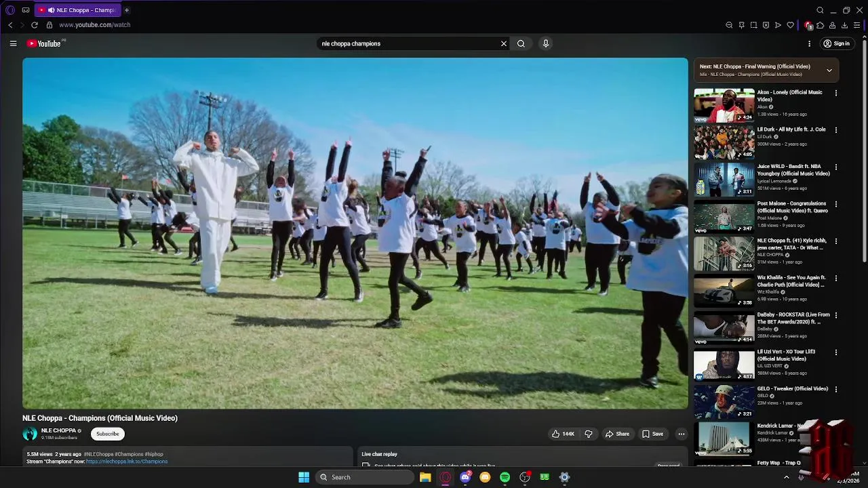Go back using the browser back arrow
868x488 pixels.
tap(10, 25)
